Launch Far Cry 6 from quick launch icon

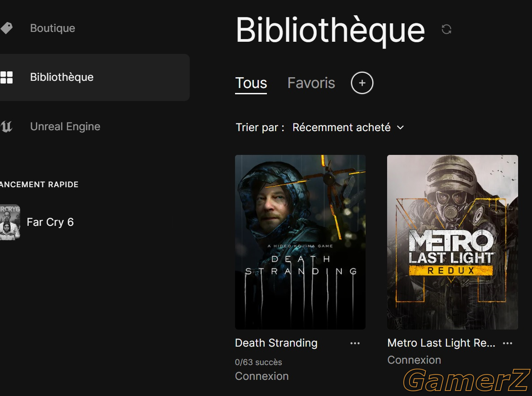click(10, 222)
